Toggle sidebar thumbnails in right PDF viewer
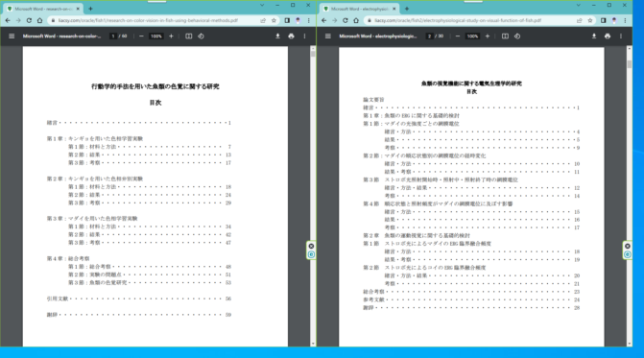The image size is (644, 358). [327, 36]
